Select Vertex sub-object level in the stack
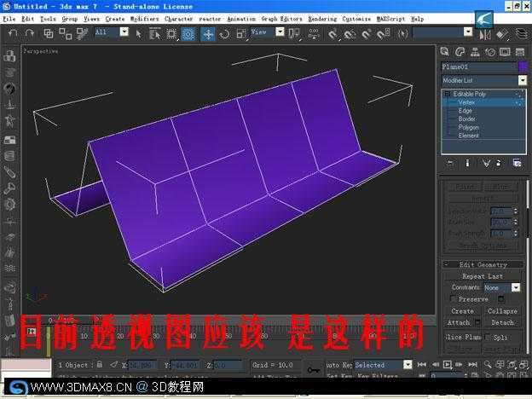This screenshot has height=399, width=532. click(466, 102)
